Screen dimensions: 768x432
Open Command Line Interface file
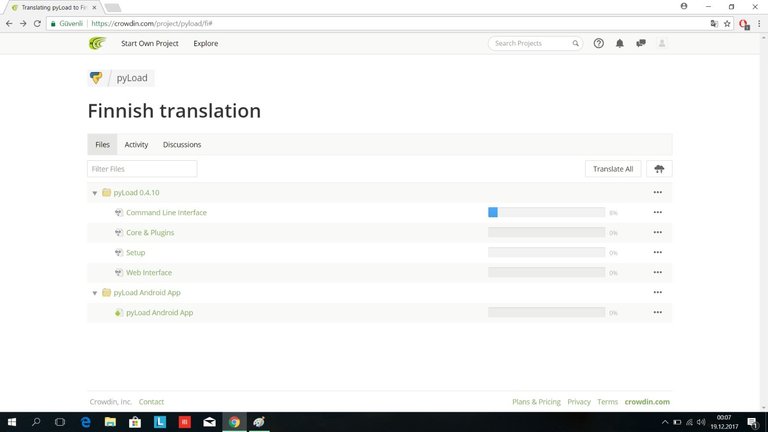(167, 213)
